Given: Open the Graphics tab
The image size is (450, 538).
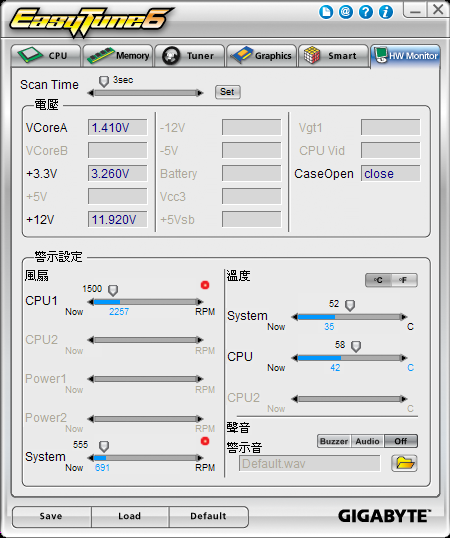Looking at the screenshot, I should point(262,56).
